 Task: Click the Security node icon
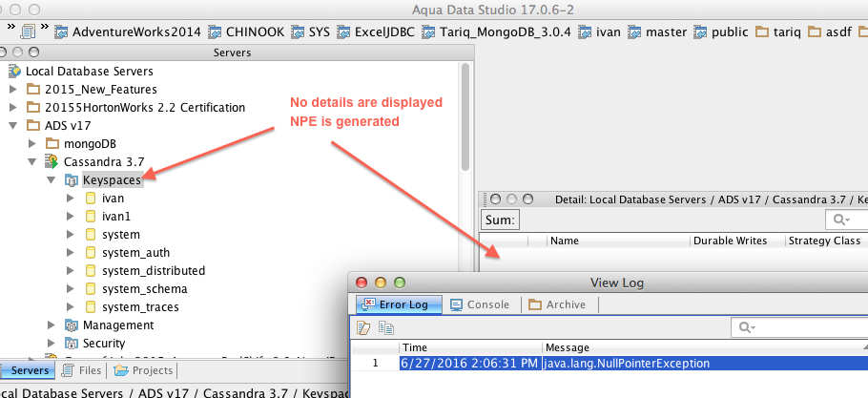(72, 344)
